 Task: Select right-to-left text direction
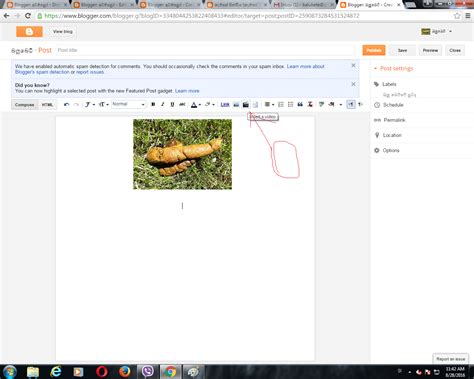click(x=360, y=105)
